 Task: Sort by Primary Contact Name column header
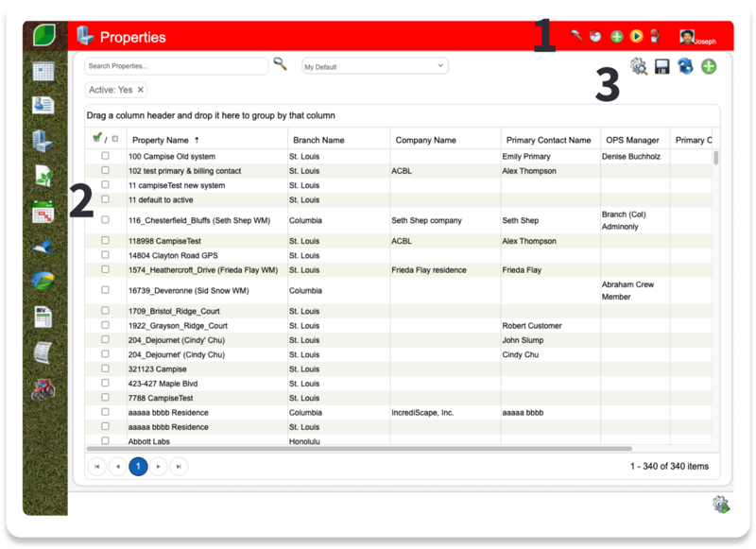pyautogui.click(x=548, y=140)
